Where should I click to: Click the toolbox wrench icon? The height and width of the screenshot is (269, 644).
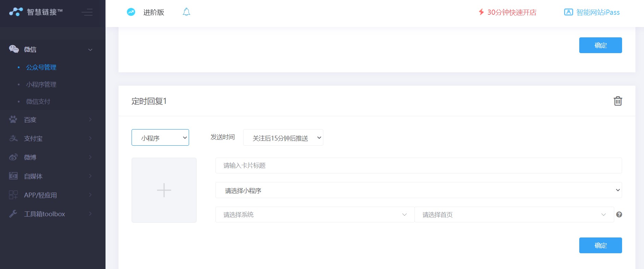point(13,213)
